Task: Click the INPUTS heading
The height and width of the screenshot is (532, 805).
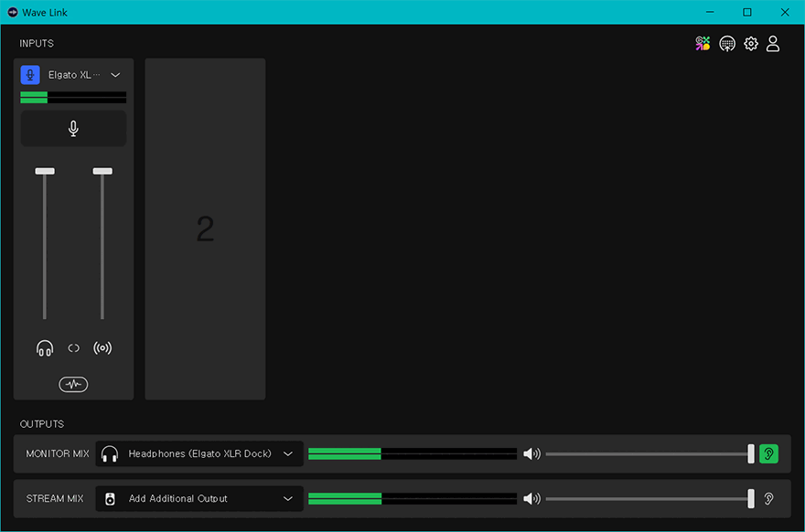Action: click(x=37, y=44)
